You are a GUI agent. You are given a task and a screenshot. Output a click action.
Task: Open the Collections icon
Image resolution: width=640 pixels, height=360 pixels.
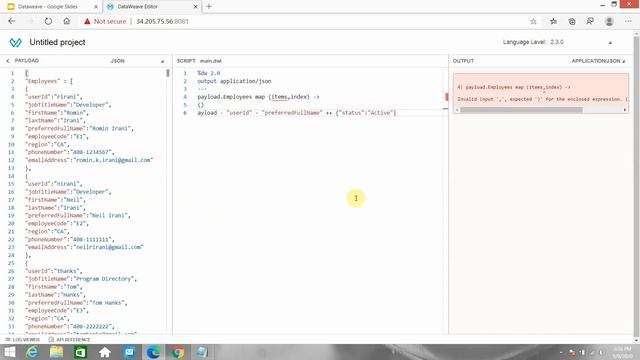pyautogui.click(x=572, y=21)
